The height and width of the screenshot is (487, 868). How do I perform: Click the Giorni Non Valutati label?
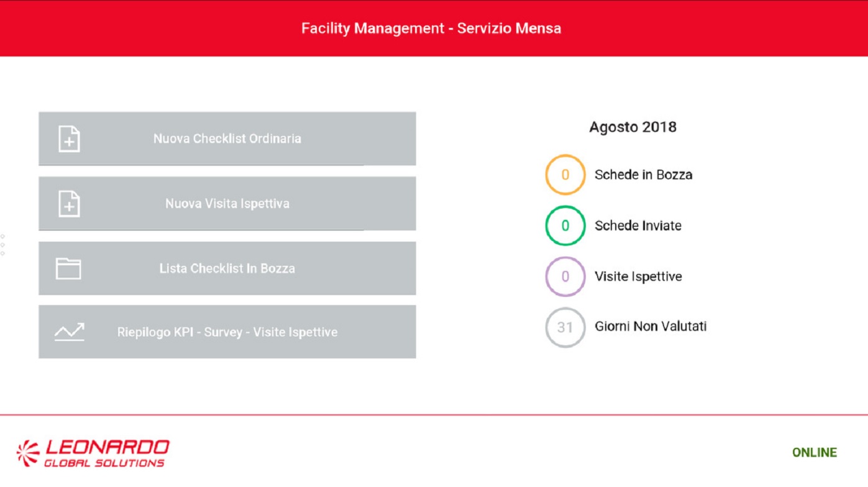pyautogui.click(x=651, y=326)
